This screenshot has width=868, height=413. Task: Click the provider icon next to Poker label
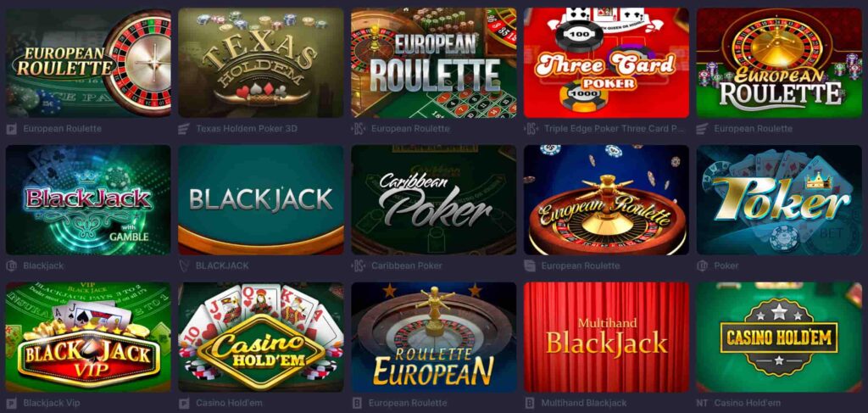pos(703,265)
